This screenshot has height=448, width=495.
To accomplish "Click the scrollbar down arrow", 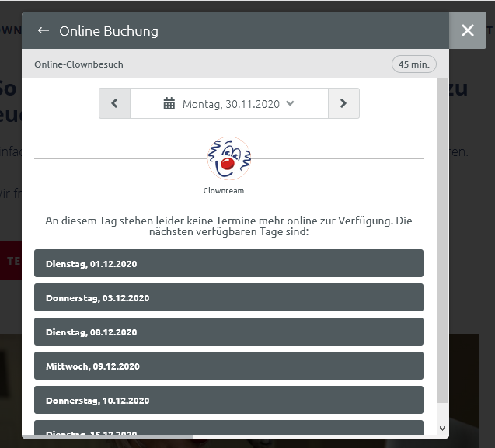I will 442,428.
